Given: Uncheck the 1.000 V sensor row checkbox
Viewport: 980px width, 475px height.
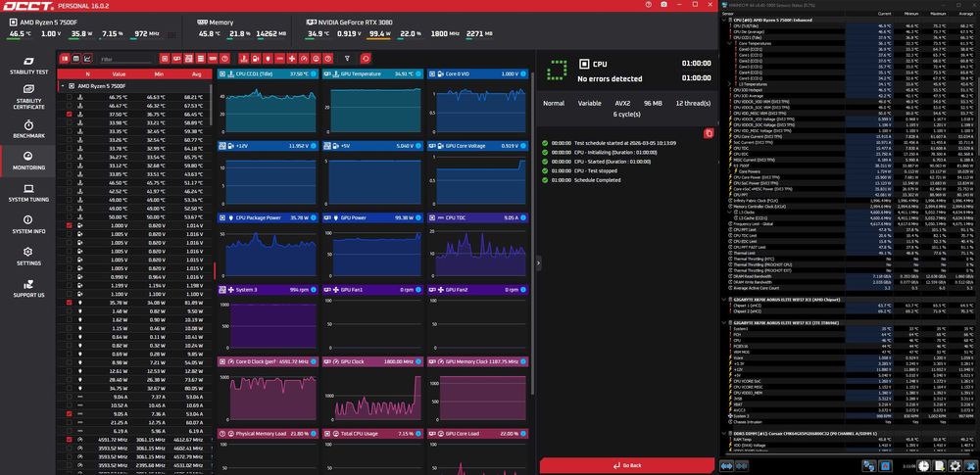Looking at the screenshot, I should pyautogui.click(x=70, y=225).
